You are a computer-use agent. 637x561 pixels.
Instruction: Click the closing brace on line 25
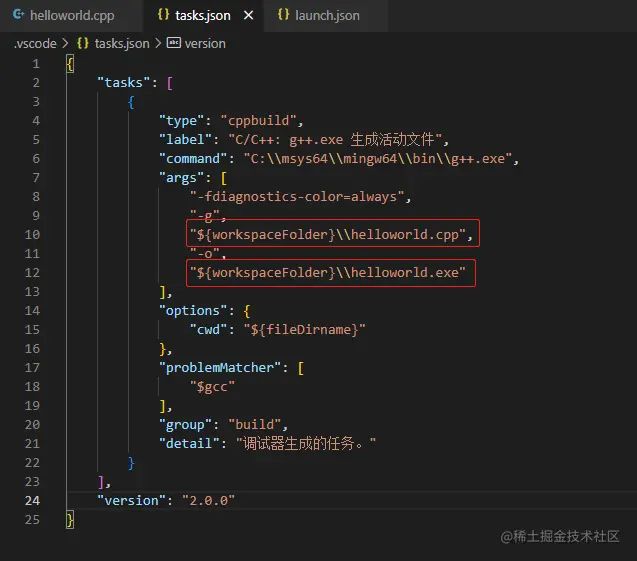pos(70,520)
